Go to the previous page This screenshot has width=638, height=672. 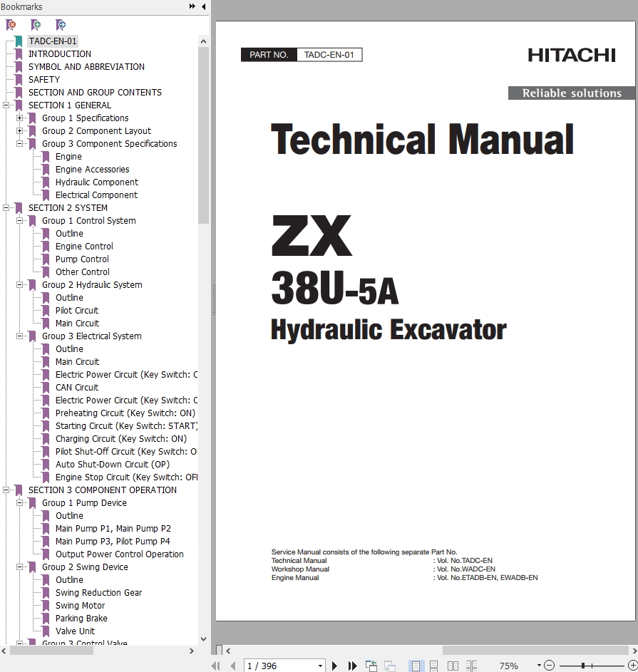click(233, 666)
